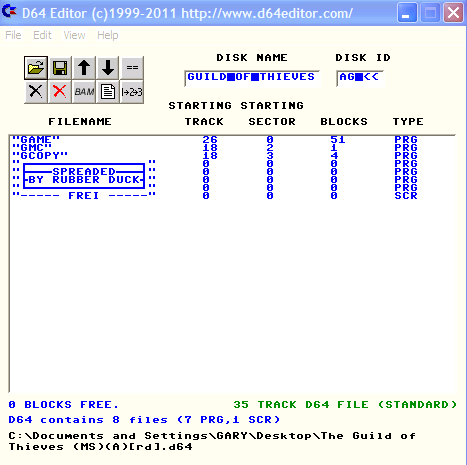
Task: Open the Help menu
Action: 108,35
